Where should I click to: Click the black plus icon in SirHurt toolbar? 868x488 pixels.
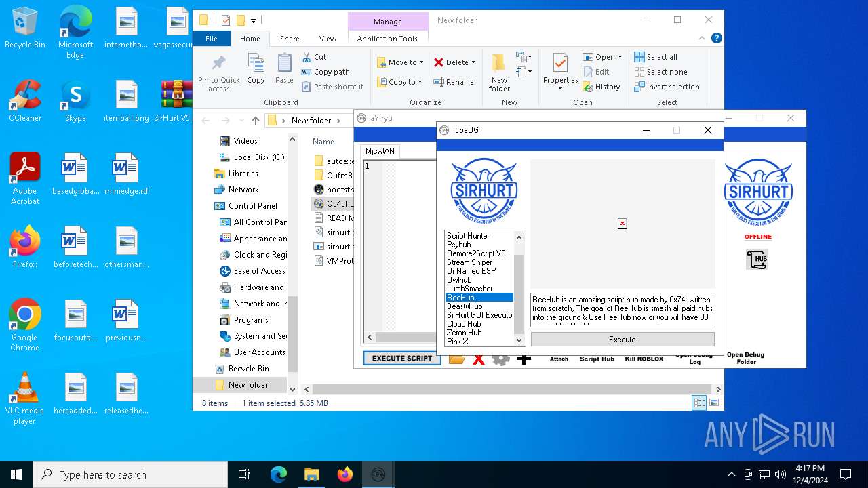tap(524, 359)
